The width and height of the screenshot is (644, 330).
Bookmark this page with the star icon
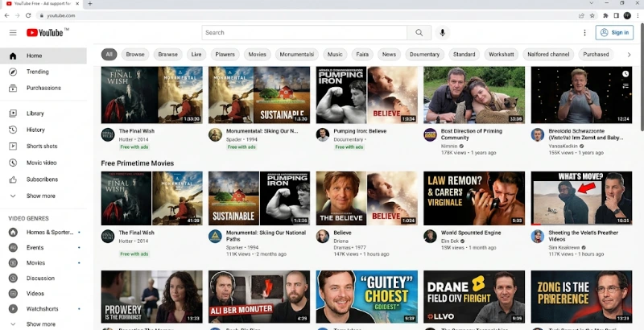click(592, 15)
